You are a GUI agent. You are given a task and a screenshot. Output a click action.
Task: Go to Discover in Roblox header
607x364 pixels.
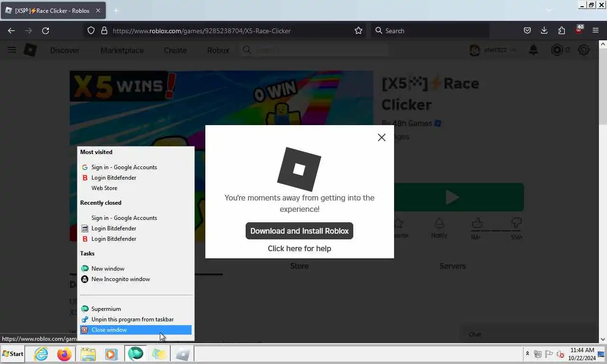[65, 50]
